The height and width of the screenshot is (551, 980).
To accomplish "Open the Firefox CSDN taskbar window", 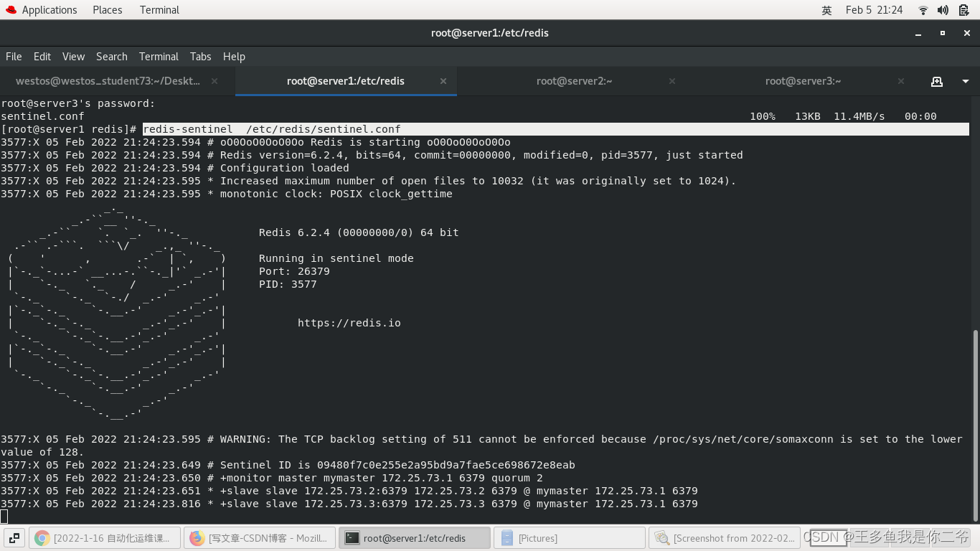I will (x=259, y=538).
